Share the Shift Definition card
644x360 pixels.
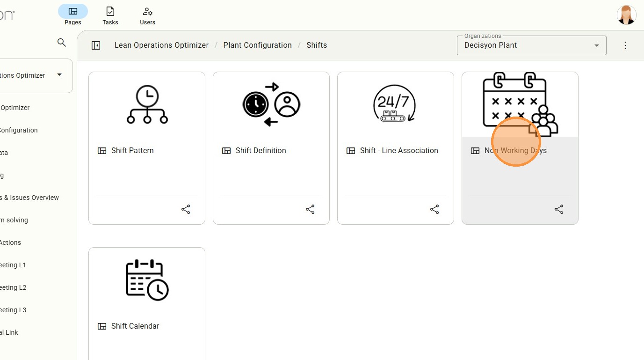point(310,209)
